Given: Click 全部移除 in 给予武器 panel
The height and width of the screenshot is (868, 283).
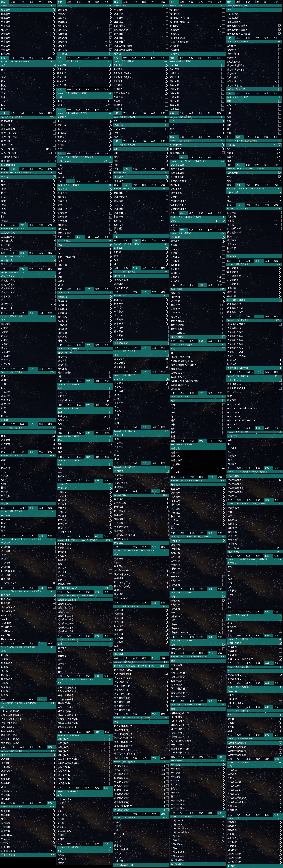Looking at the screenshot, I should click(85, 117).
